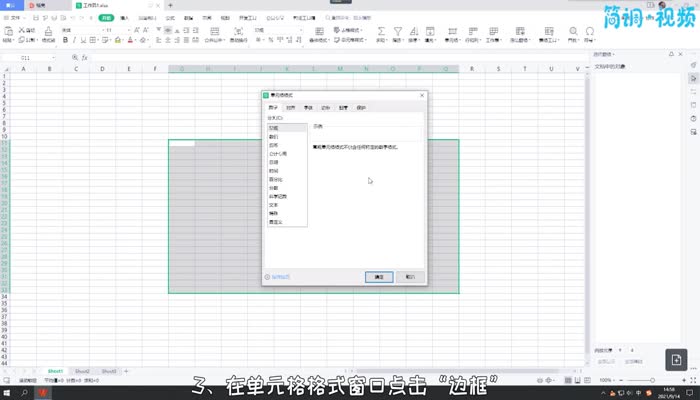Pick 自定义 at the bottom of category list
Screen dimensions: 700x400
tap(275, 220)
